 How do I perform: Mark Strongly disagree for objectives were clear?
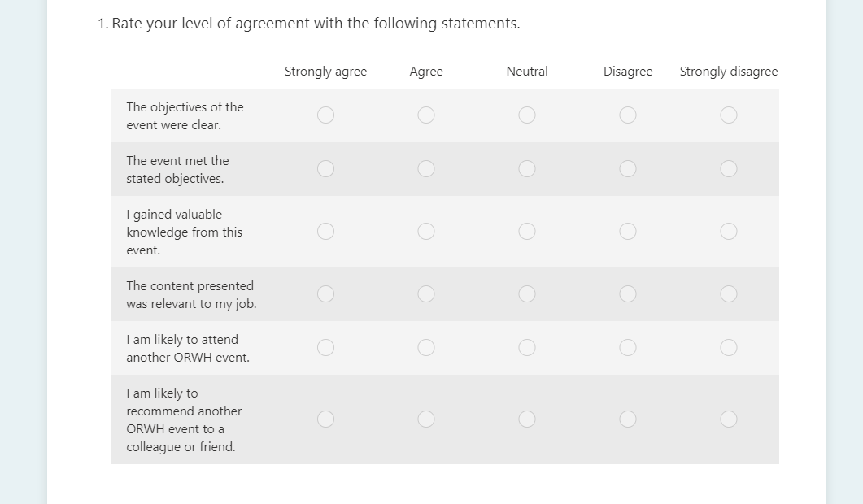729,115
